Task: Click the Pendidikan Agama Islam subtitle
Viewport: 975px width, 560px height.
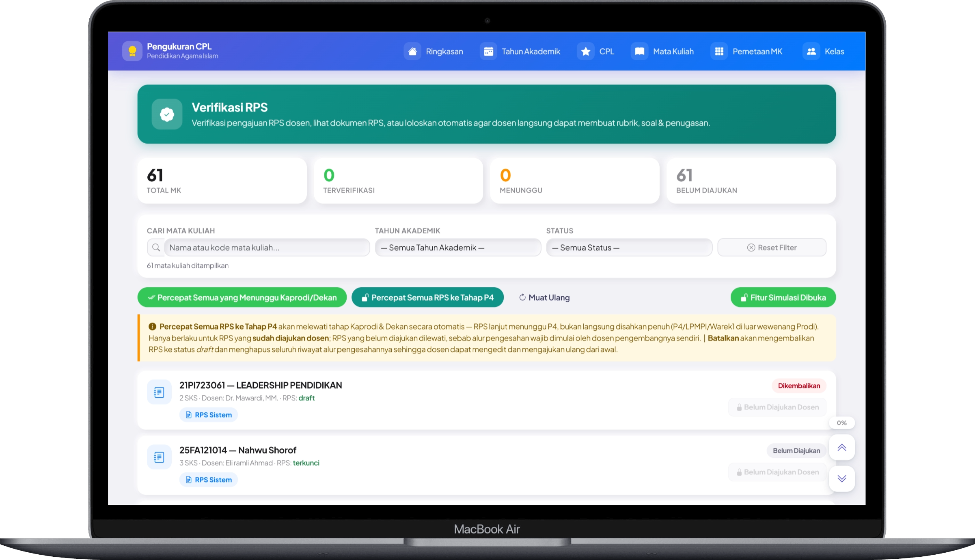Action: tap(183, 56)
